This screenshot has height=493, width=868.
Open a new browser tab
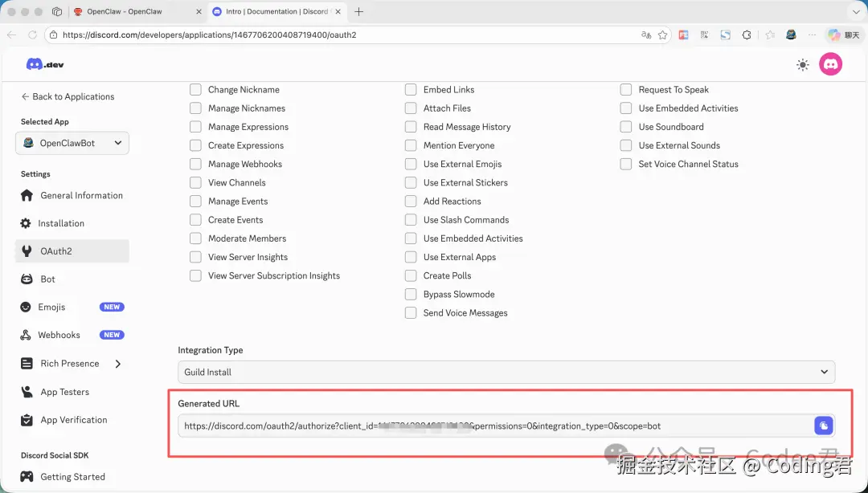tap(358, 11)
